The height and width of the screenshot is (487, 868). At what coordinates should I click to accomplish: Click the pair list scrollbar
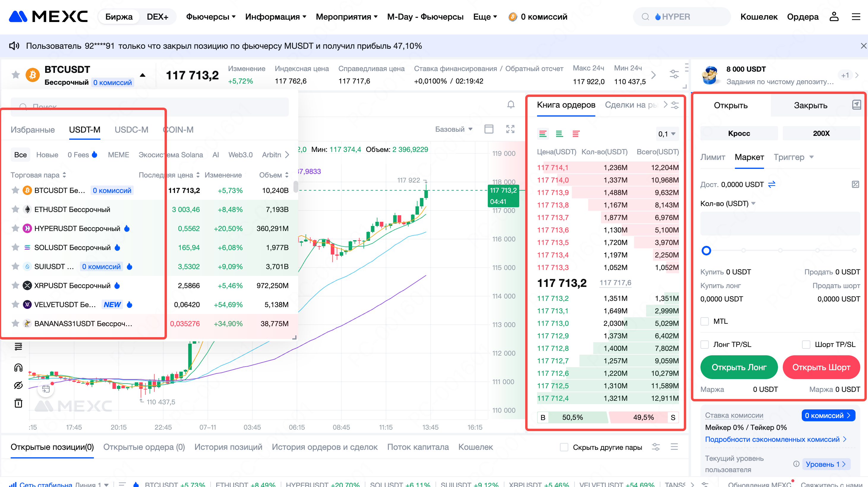[296, 186]
